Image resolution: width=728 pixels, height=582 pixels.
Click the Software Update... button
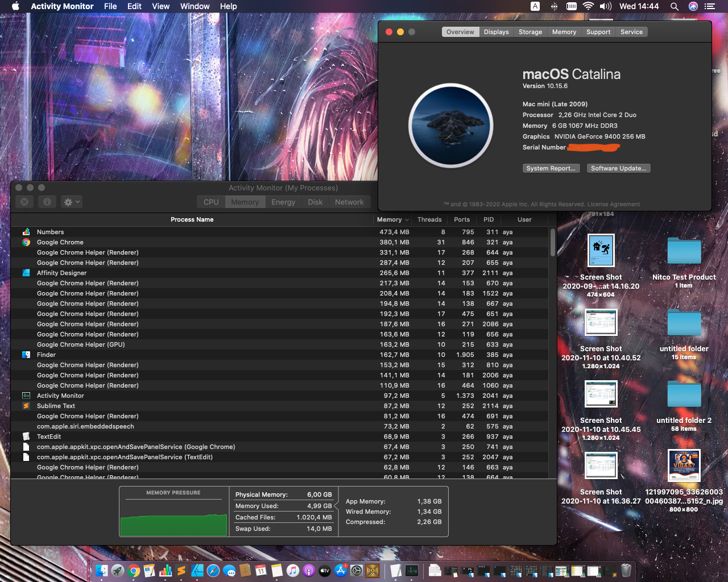click(x=618, y=168)
